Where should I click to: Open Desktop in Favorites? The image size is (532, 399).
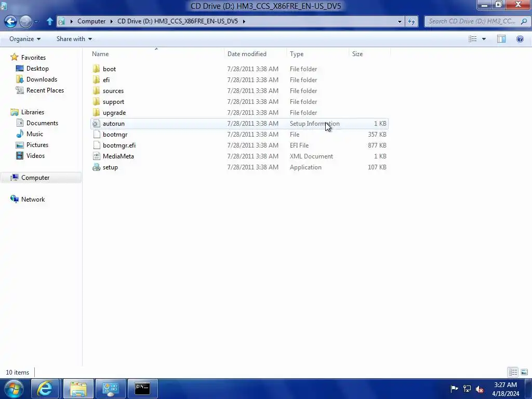pos(37,69)
